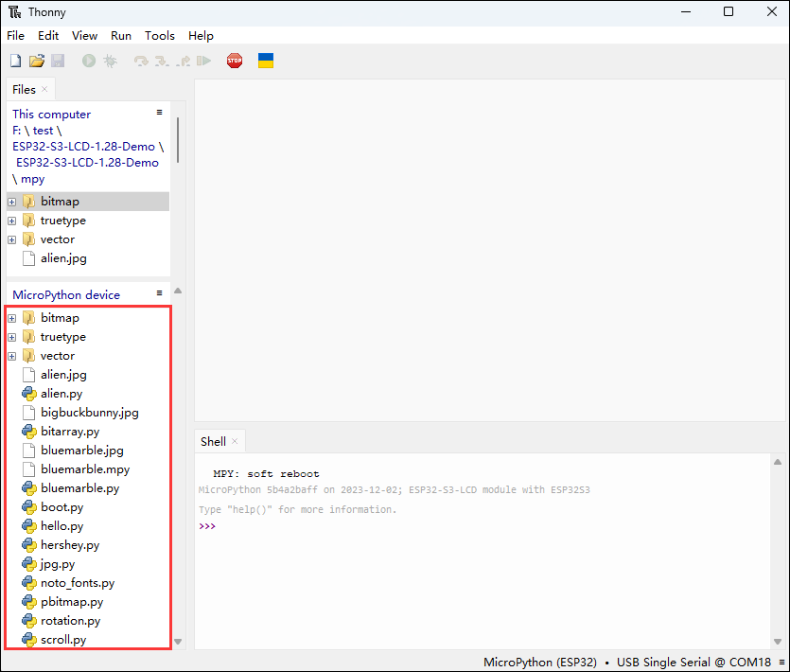This screenshot has height=672, width=790.
Task: Click the Thonny app icon in title bar
Action: [x=14, y=11]
